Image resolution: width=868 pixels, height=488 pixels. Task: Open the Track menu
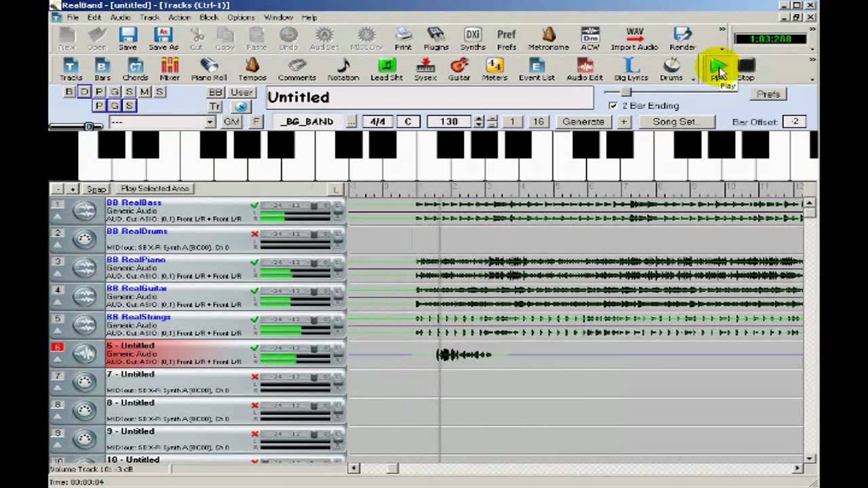(149, 17)
